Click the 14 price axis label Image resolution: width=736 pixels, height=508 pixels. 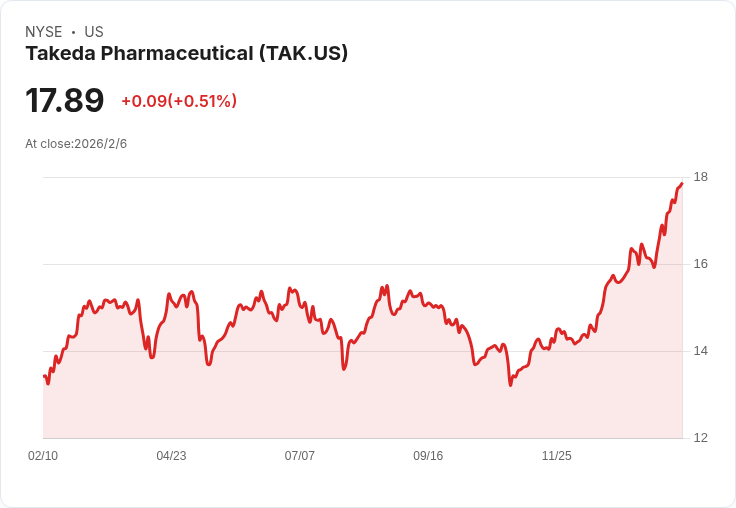pyautogui.click(x=701, y=351)
